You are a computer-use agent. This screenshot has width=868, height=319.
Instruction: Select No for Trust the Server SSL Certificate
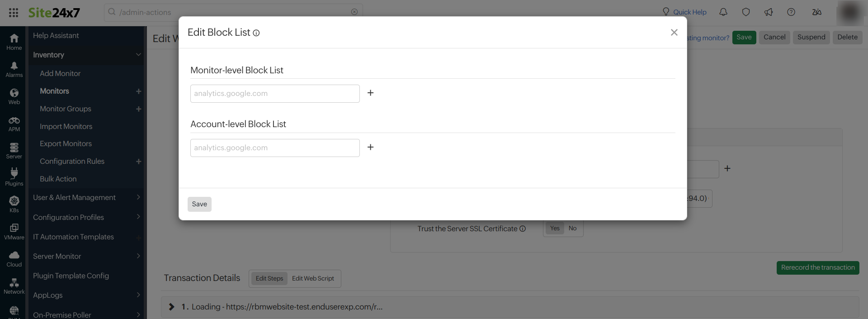(x=572, y=229)
